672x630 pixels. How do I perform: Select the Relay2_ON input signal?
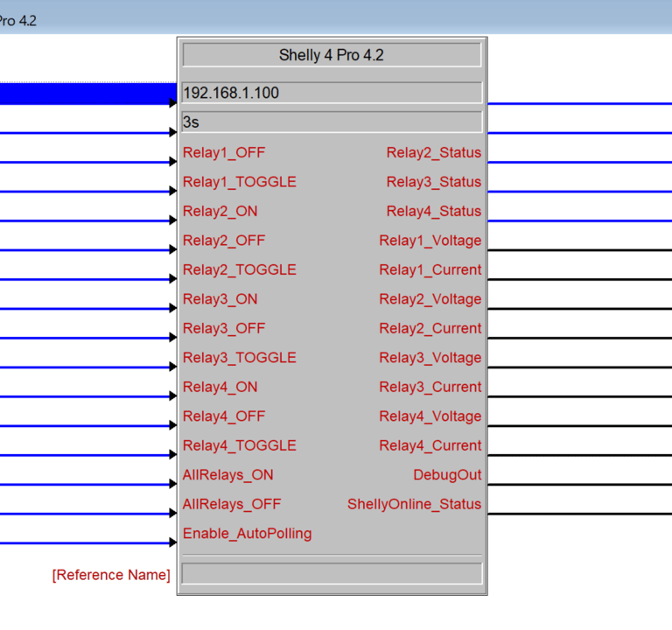tap(220, 211)
